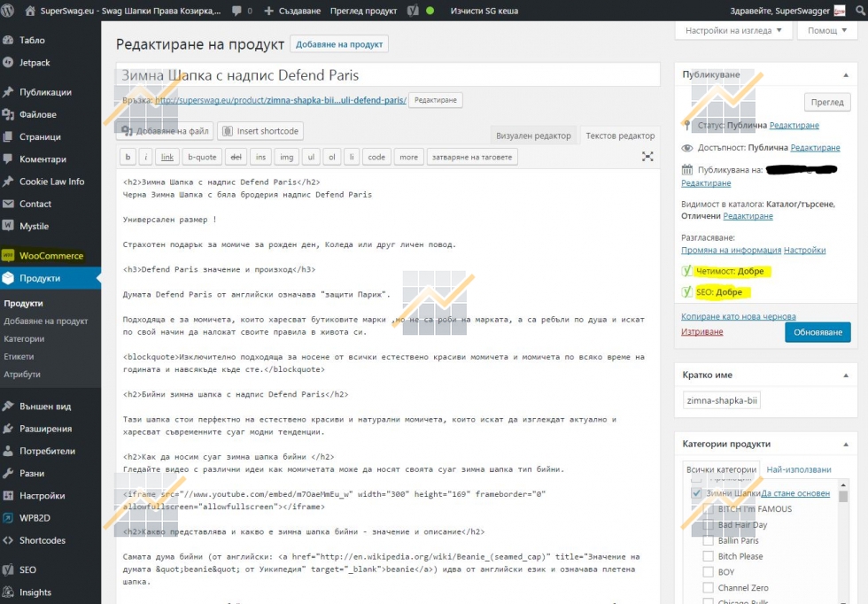Toggle the editor fullscreen expand icon
The height and width of the screenshot is (604, 868).
point(647,157)
